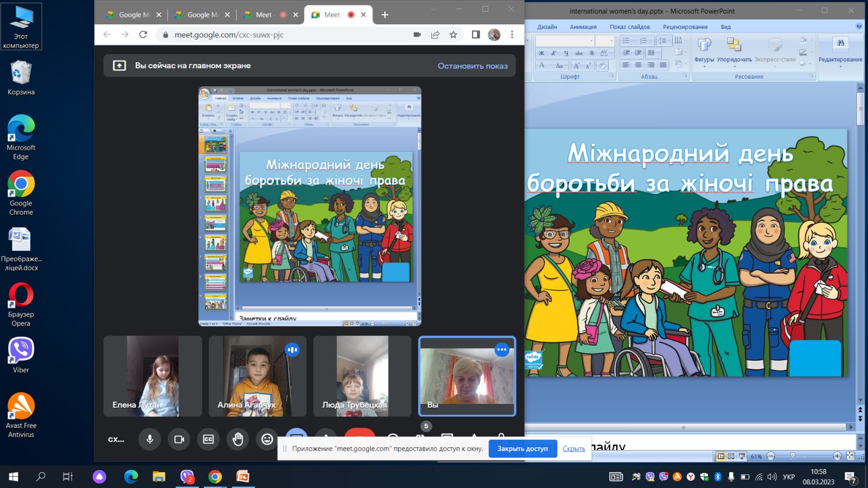Mute the microphone in Google Meet
This screenshot has height=488, width=868.
coord(150,439)
